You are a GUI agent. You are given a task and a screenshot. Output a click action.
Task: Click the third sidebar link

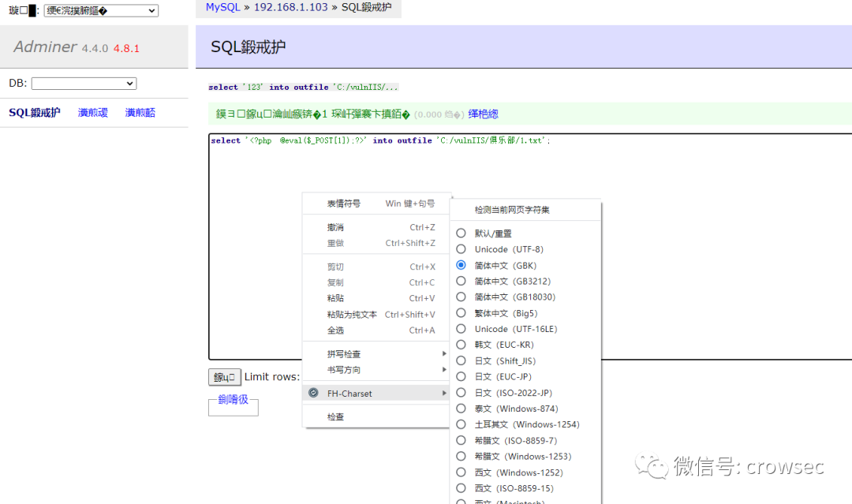click(140, 113)
